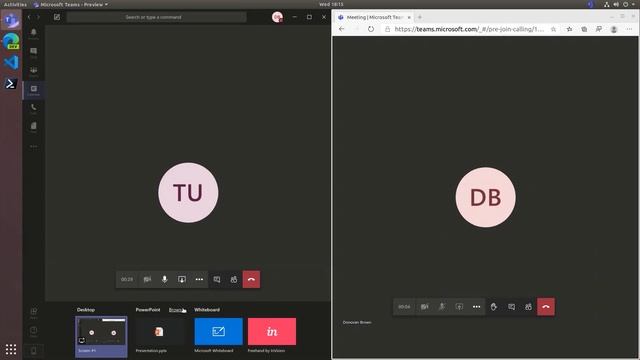This screenshot has height=360, width=640.
Task: Open Microsoft Teams - Preview app menu
Action: [x=71, y=4]
